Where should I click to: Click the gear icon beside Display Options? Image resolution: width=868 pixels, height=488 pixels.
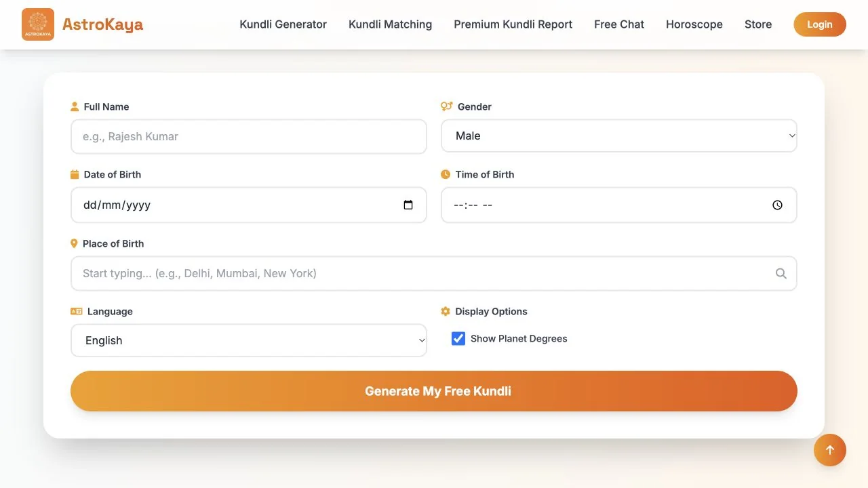pos(446,311)
